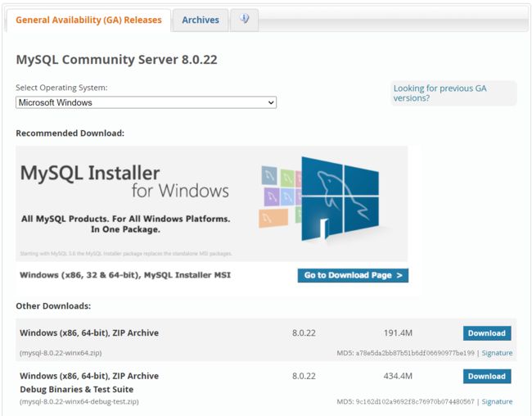This screenshot has width=532, height=416.
Task: Download the 191.4M ZIP Archive
Action: [487, 333]
